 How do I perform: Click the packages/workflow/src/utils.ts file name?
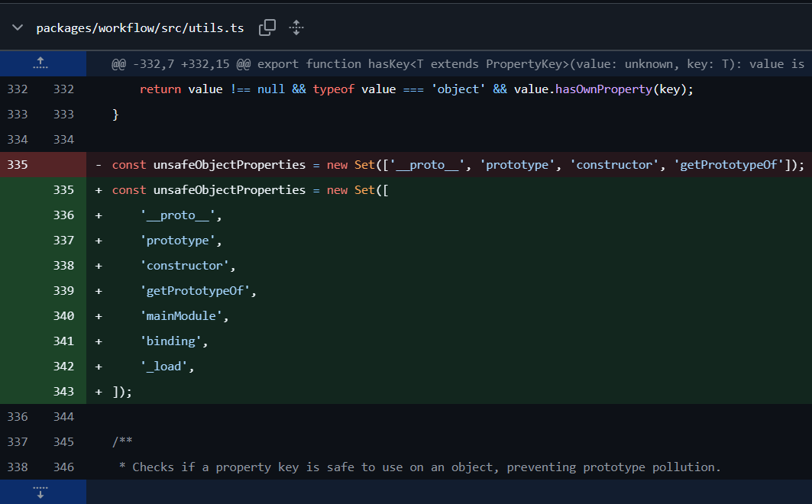pyautogui.click(x=140, y=28)
